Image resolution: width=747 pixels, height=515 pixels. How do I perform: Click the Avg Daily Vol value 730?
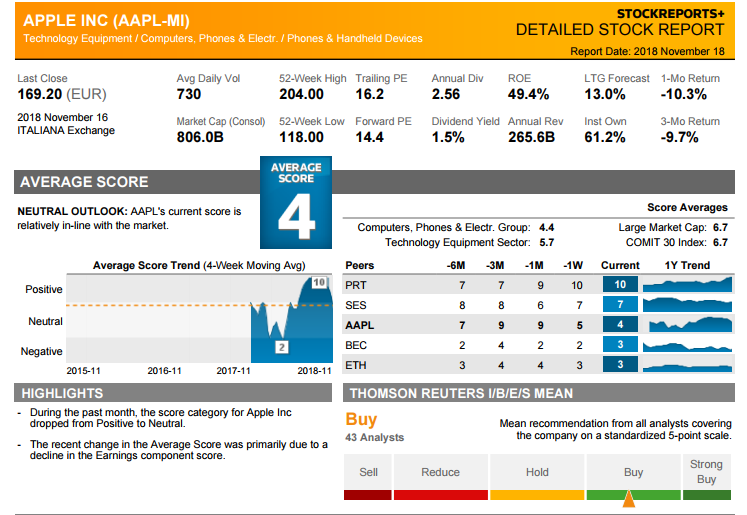point(189,94)
